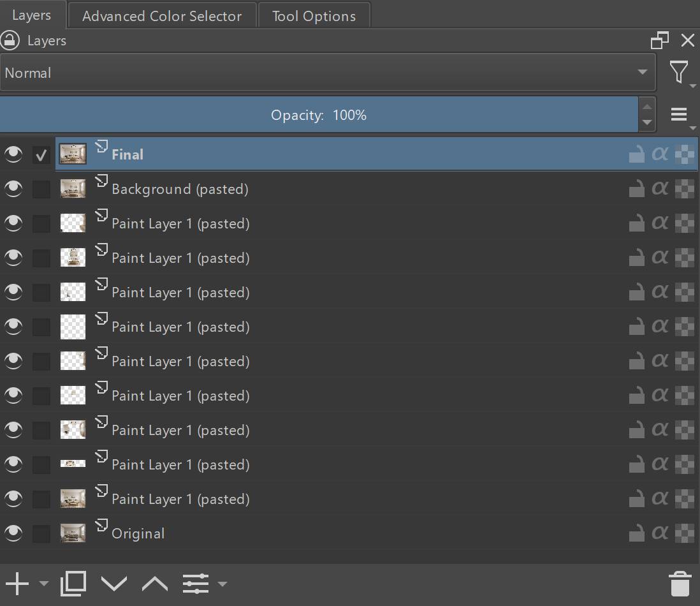Check the Paint Layer checkbox directly below Background (pasted)
Image resolution: width=700 pixels, height=606 pixels.
tap(41, 224)
